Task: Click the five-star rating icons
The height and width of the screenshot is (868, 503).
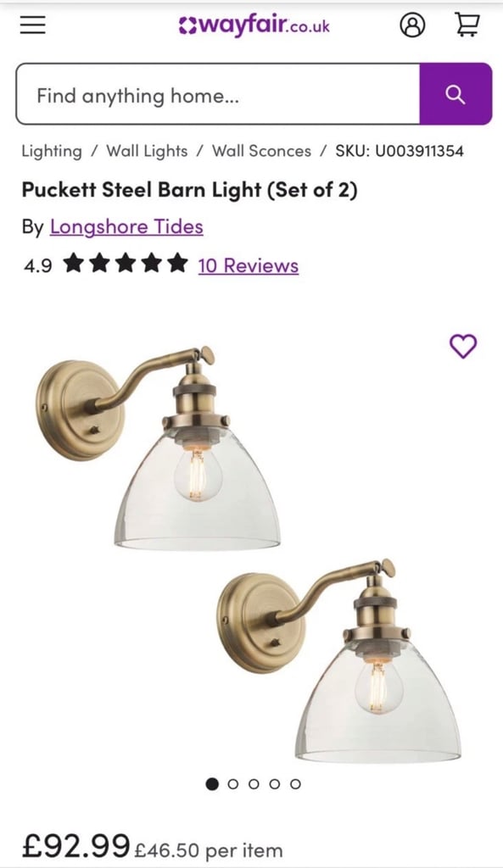Action: click(x=126, y=264)
